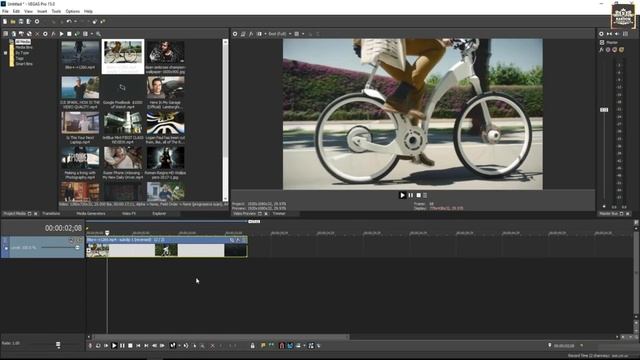This screenshot has height=360, width=640.
Task: Click Record button in transport bar
Action: coord(90,346)
